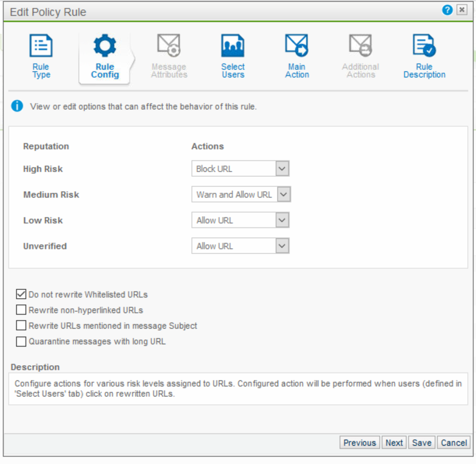Expand the Medium Risk action dropdown
The height and width of the screenshot is (464, 476).
pos(283,195)
